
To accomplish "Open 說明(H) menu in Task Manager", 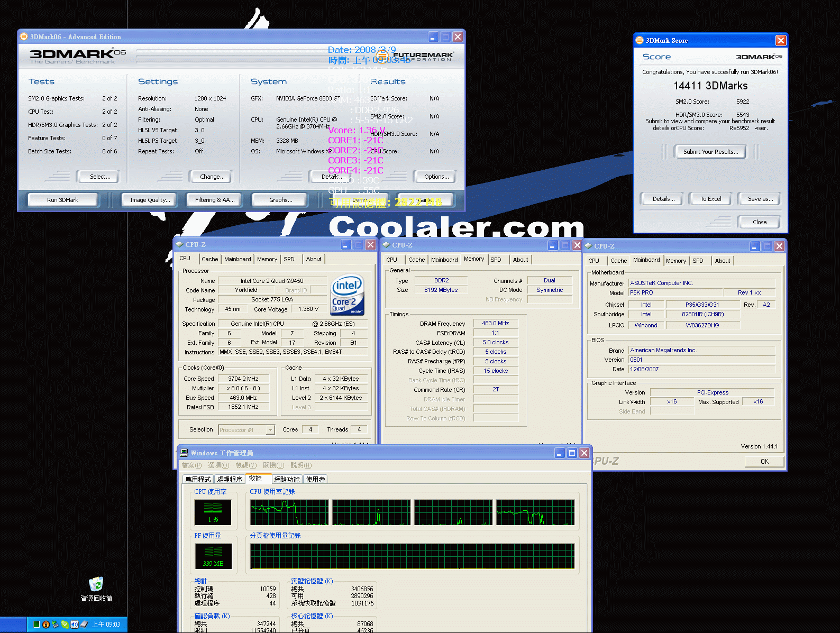I will 301,465.
